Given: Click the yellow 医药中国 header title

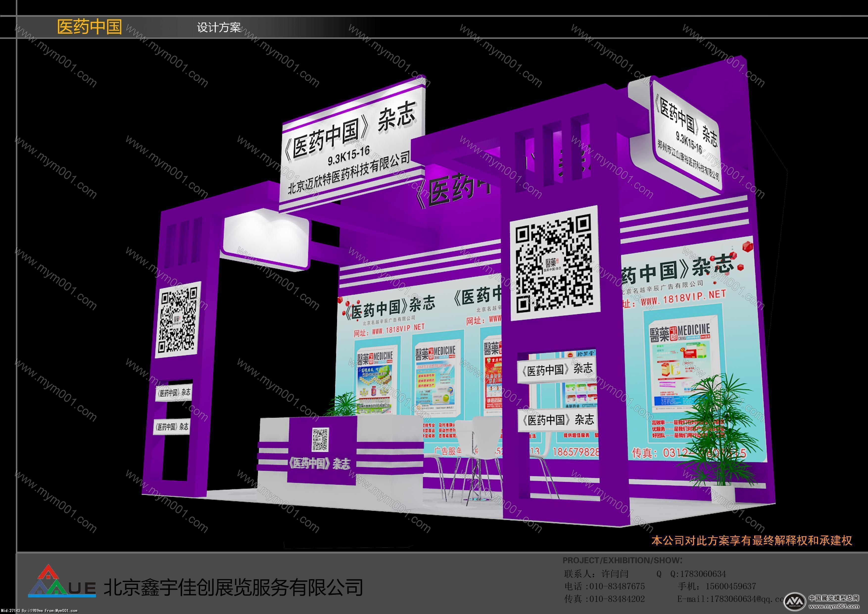Looking at the screenshot, I should (90, 27).
